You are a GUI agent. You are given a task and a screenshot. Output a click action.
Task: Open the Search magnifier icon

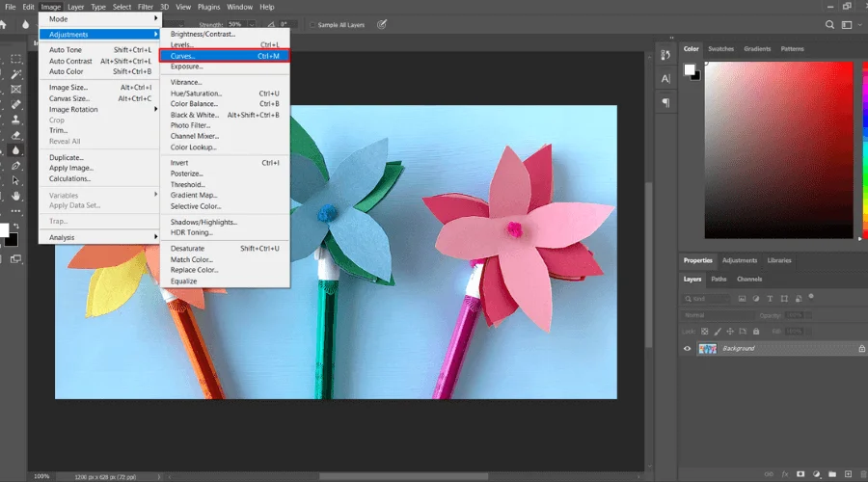pos(829,24)
